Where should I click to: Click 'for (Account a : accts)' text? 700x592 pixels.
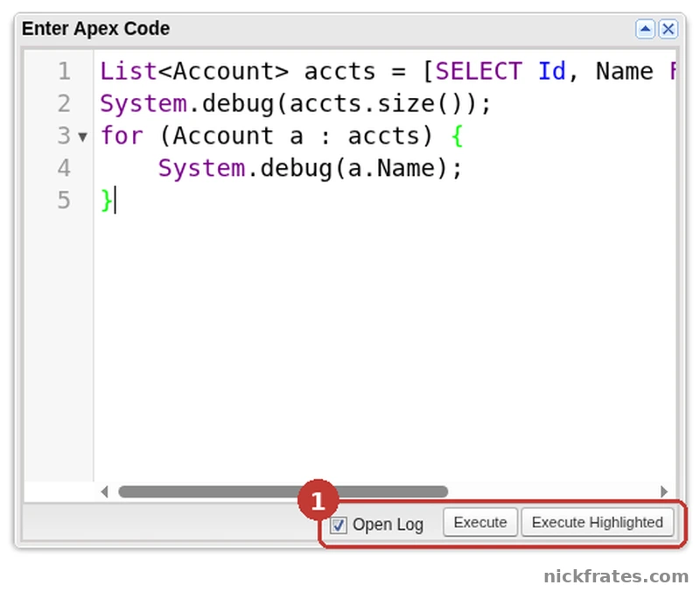click(267, 137)
